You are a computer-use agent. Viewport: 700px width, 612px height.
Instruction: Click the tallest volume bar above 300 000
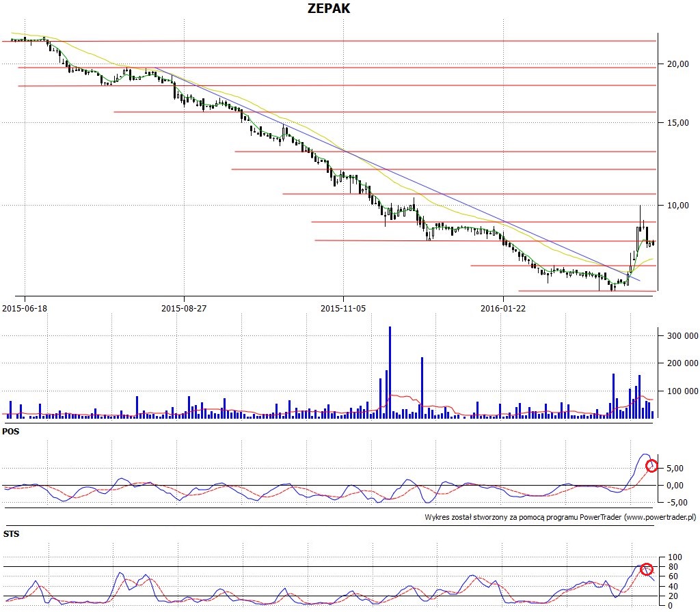pyautogui.click(x=390, y=372)
